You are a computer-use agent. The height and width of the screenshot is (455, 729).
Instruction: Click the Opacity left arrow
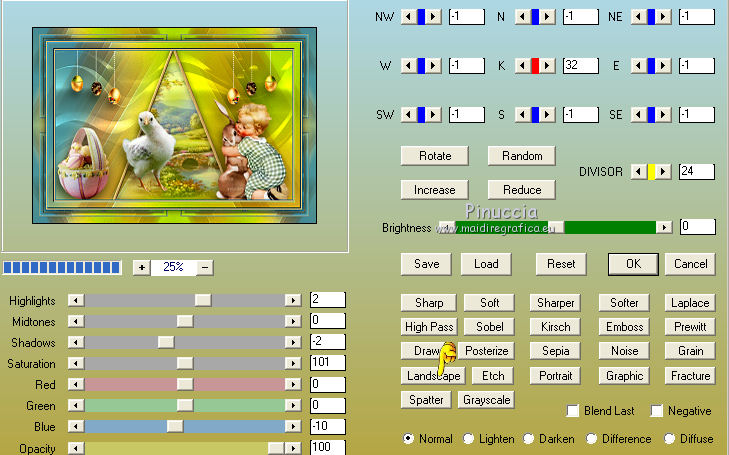pyautogui.click(x=76, y=448)
